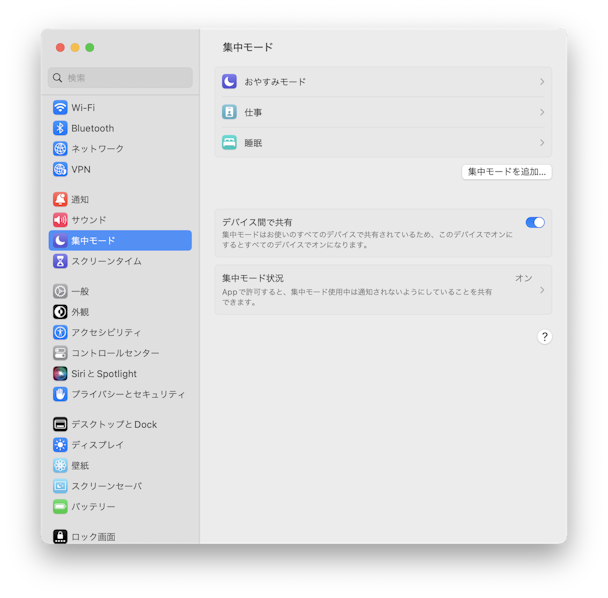Click the スクリーンタイム hourglass icon
The width and height of the screenshot is (608, 598).
click(60, 261)
